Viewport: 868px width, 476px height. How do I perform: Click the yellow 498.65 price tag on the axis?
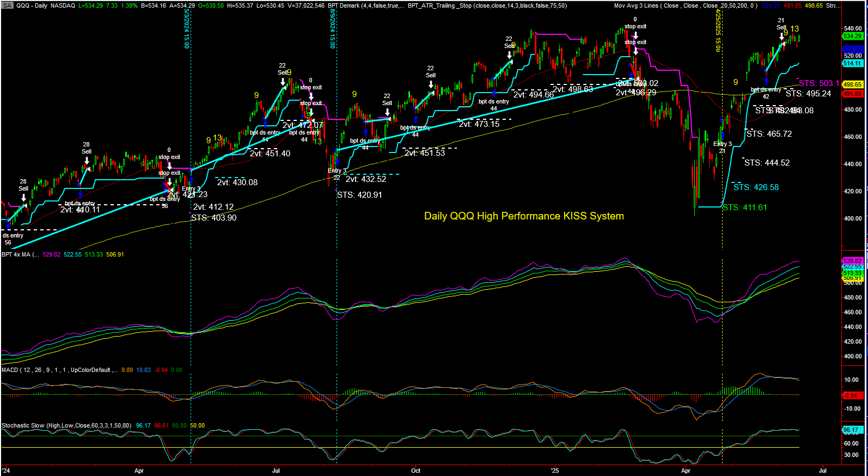853,84
